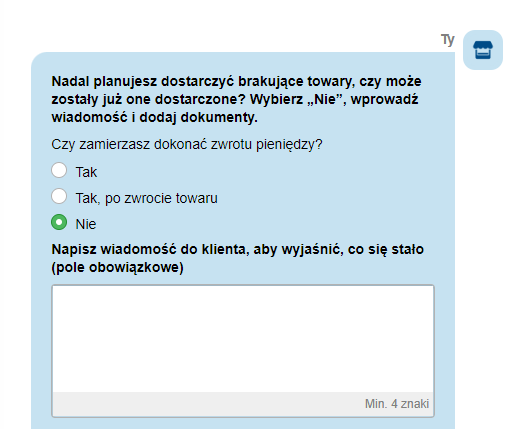Select the green "Nie" radio button
Image resolution: width=514 pixels, height=429 pixels.
59,222
